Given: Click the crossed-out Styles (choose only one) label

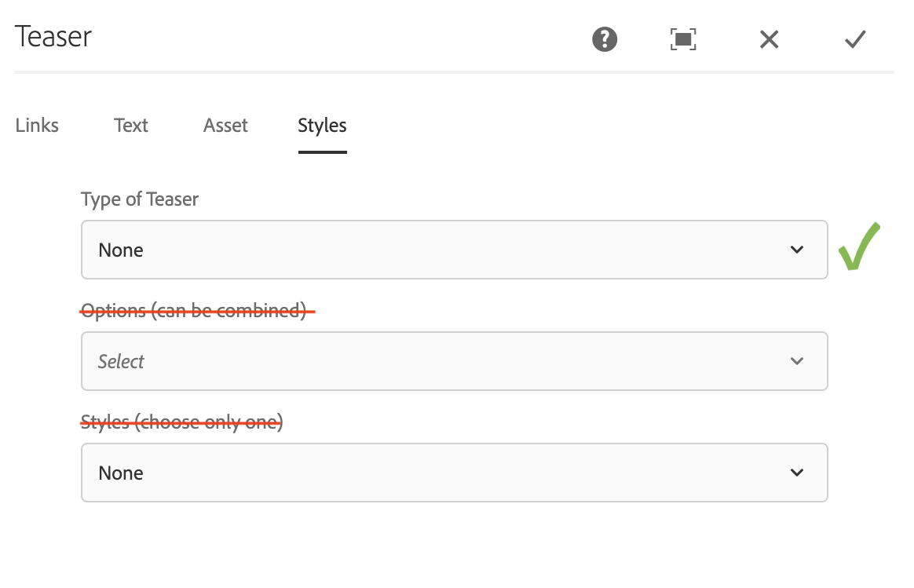Looking at the screenshot, I should coord(182,422).
